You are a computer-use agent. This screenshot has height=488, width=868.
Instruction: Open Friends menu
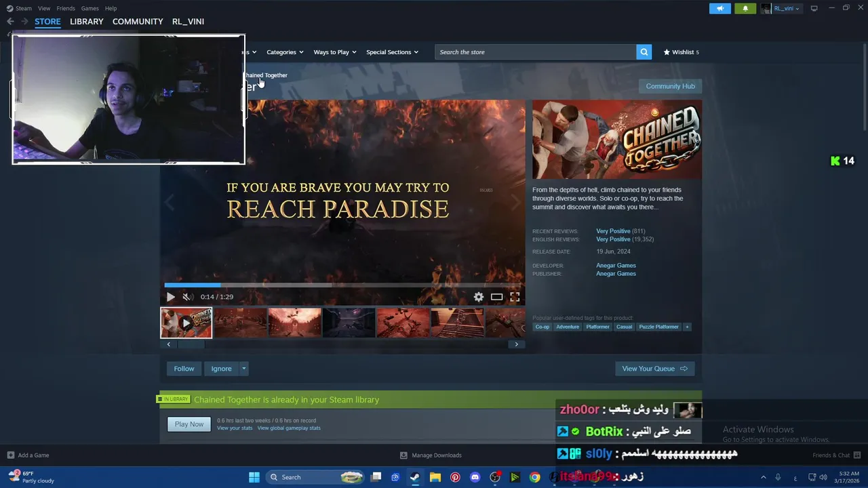coord(66,8)
